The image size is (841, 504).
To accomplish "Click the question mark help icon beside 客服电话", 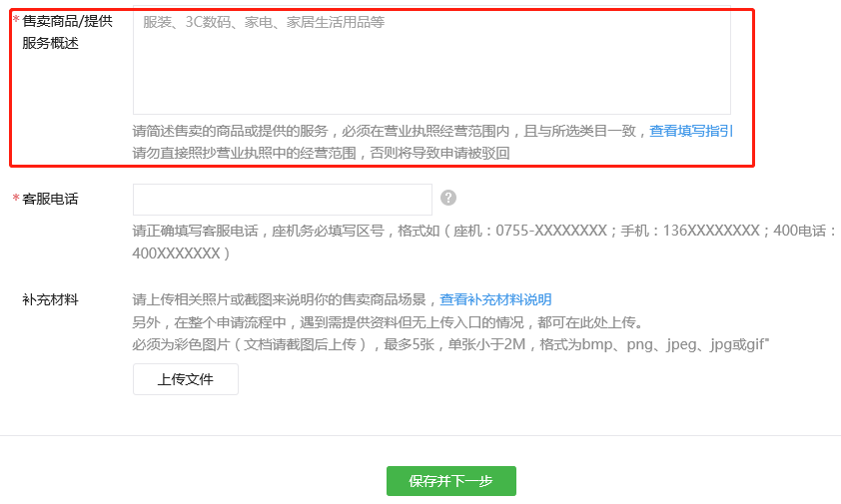I will 448,198.
